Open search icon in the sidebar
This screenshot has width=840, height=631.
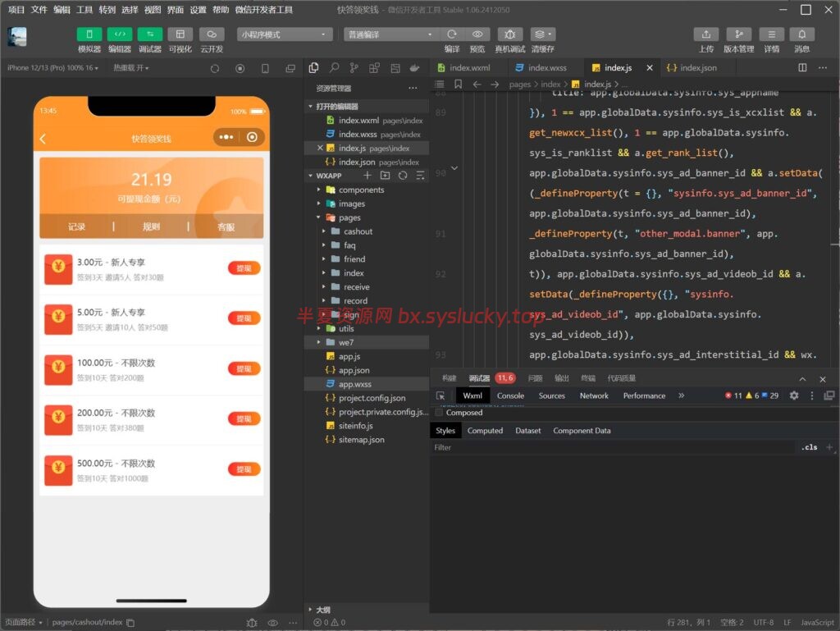pos(335,68)
